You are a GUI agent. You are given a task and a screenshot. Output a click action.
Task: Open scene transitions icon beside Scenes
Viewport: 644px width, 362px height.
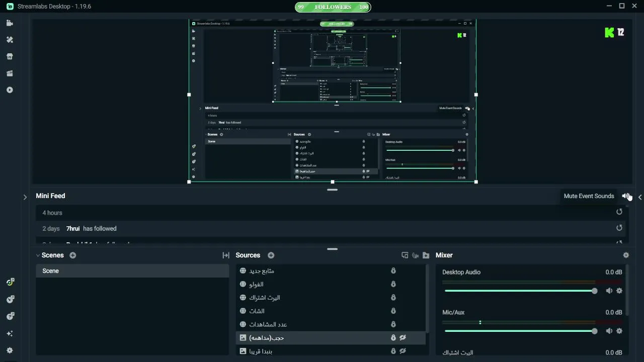pos(226,255)
